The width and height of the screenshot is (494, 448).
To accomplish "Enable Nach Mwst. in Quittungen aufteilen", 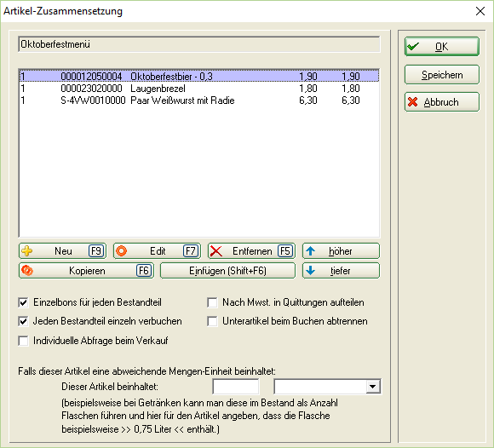I will 212,302.
